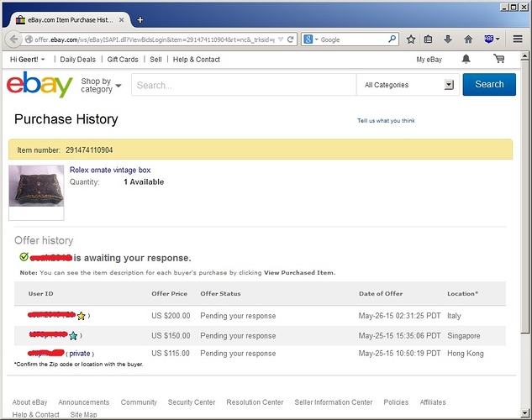Viewport: 532px width, 420px height.
Task: Click the magnifier in Google search box
Action: (x=392, y=39)
